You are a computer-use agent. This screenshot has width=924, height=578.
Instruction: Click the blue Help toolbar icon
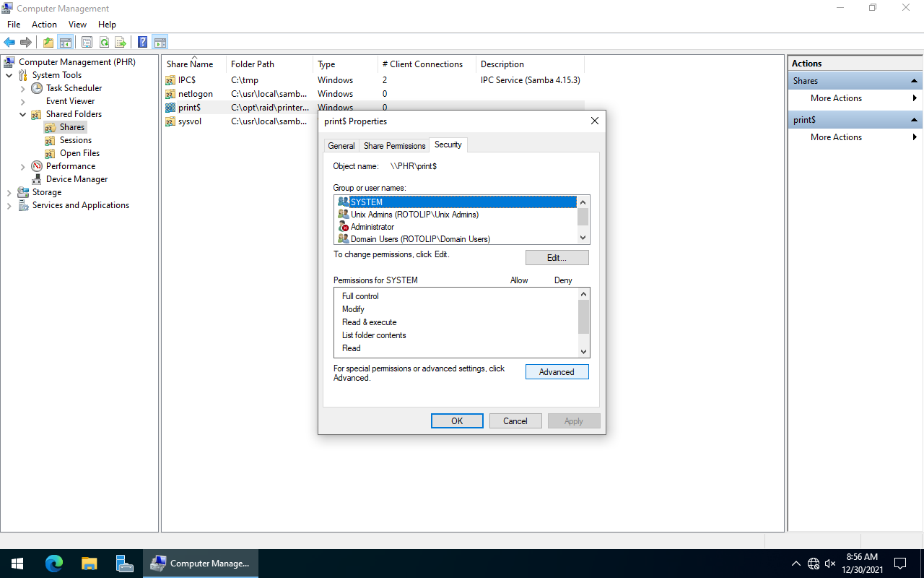[x=143, y=43]
